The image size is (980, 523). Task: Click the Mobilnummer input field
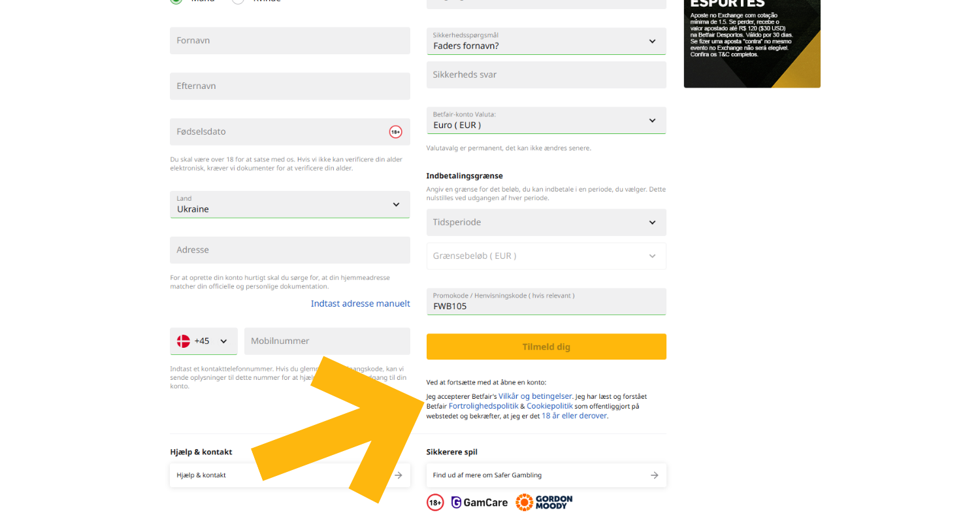(x=327, y=341)
